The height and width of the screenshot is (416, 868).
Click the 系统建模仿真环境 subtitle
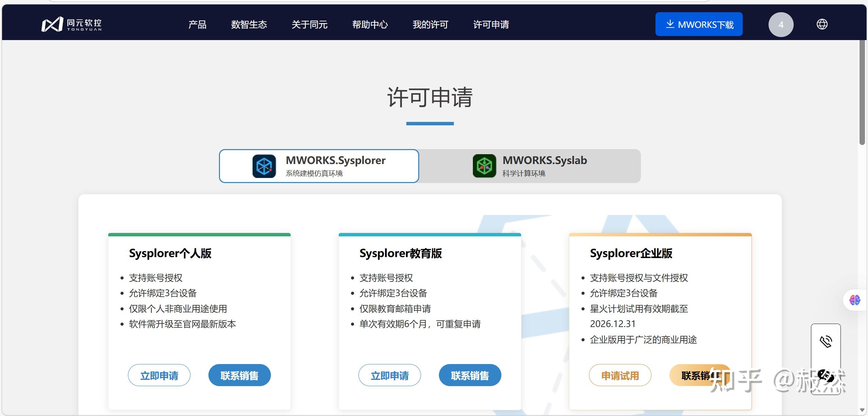(x=314, y=174)
